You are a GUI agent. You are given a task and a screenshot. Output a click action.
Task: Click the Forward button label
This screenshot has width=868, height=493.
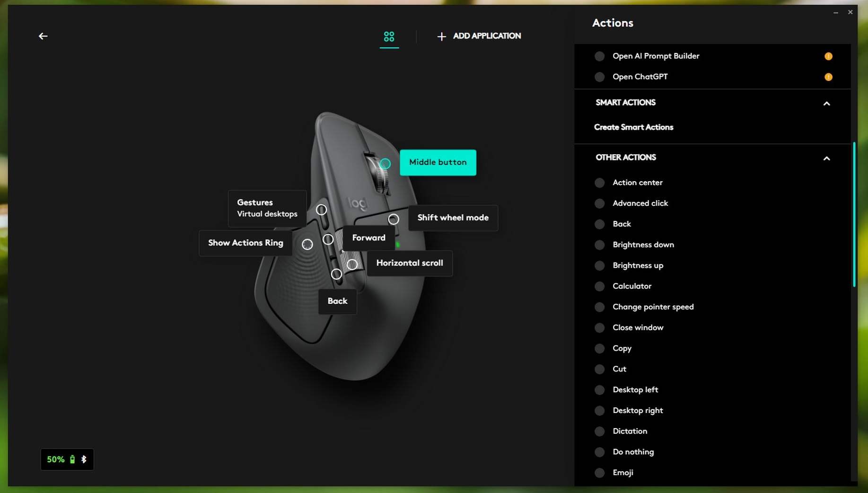click(368, 238)
